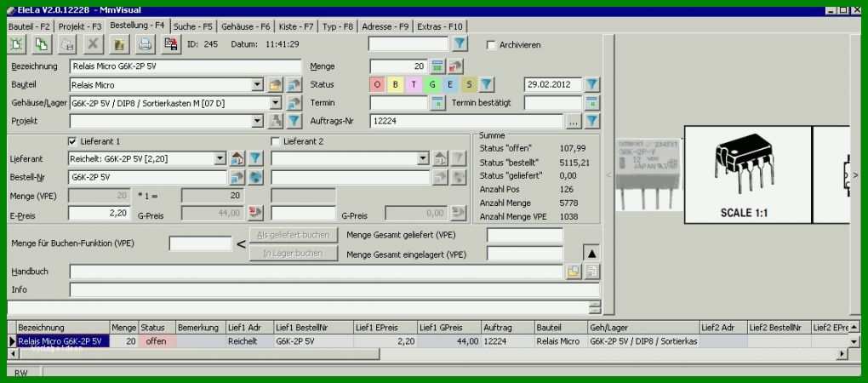The width and height of the screenshot is (868, 383).
Task: Switch to Suche - F5 tab
Action: [x=193, y=26]
